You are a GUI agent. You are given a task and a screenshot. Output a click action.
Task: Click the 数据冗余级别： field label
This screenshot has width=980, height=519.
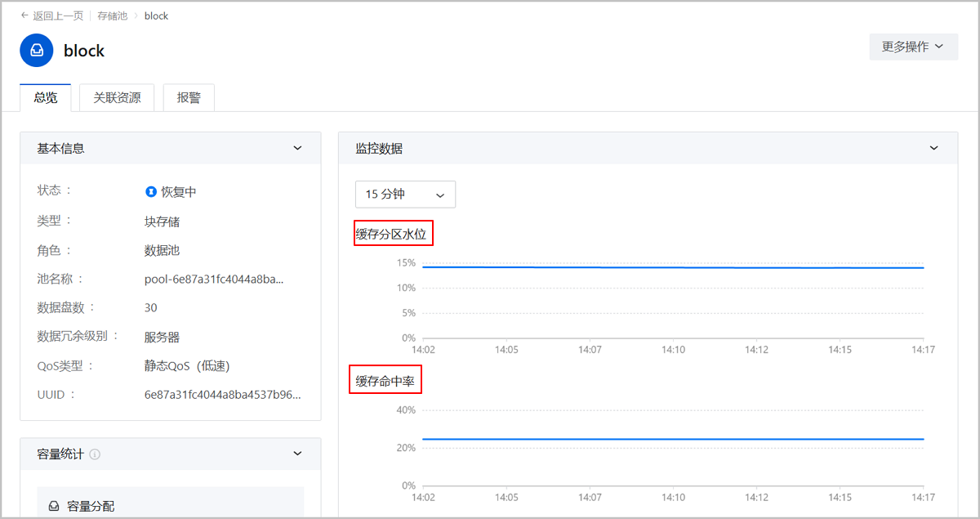[x=78, y=336]
